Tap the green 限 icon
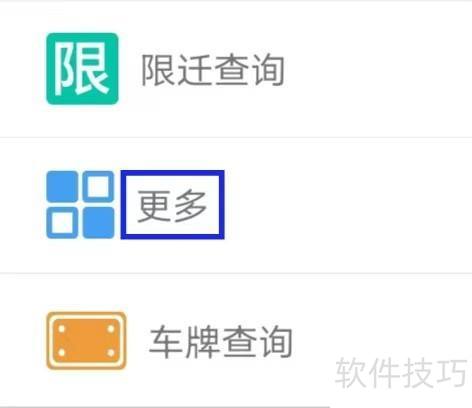The height and width of the screenshot is (408, 472). [x=82, y=69]
